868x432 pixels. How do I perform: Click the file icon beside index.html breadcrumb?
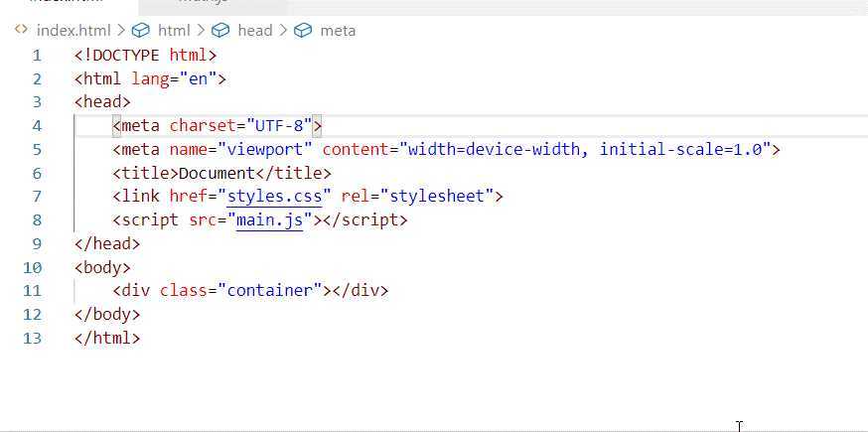pos(21,31)
